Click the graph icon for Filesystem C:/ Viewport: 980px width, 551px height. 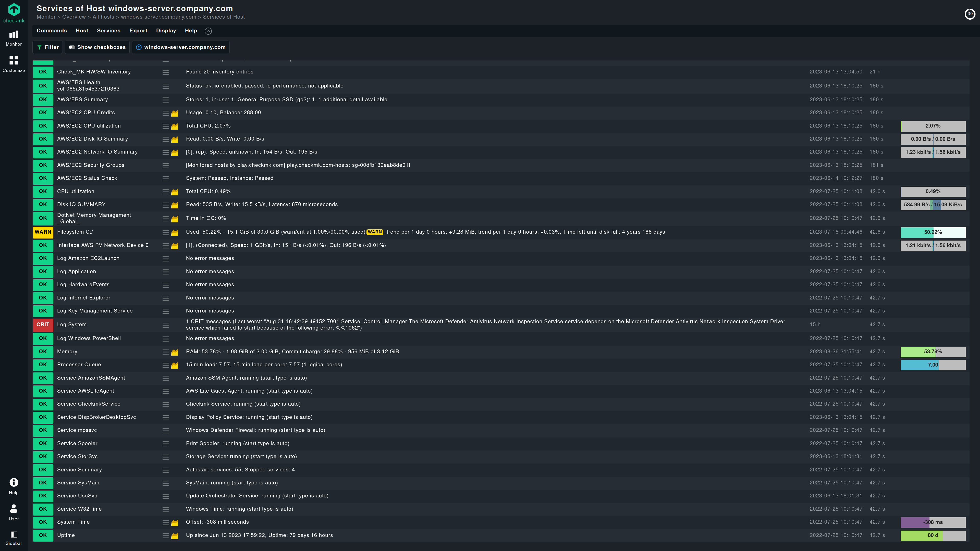pos(175,232)
